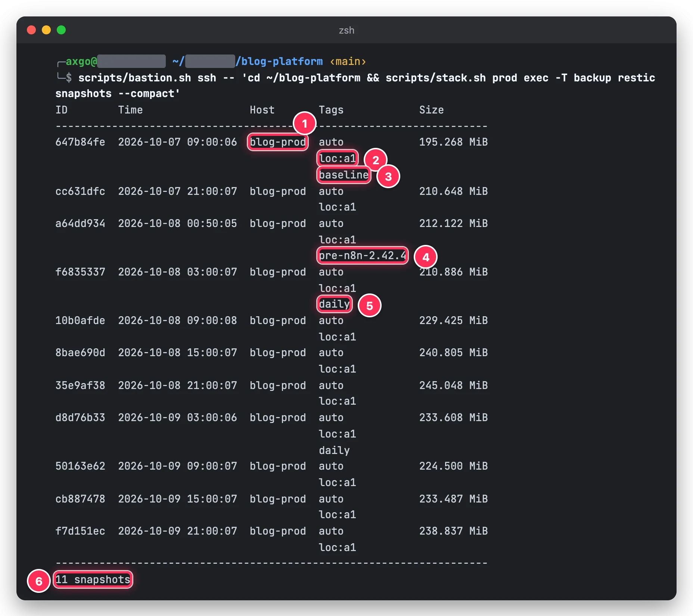Click blog-prod host in the 647b84fe row
This screenshot has width=693, height=616.
coord(278,142)
